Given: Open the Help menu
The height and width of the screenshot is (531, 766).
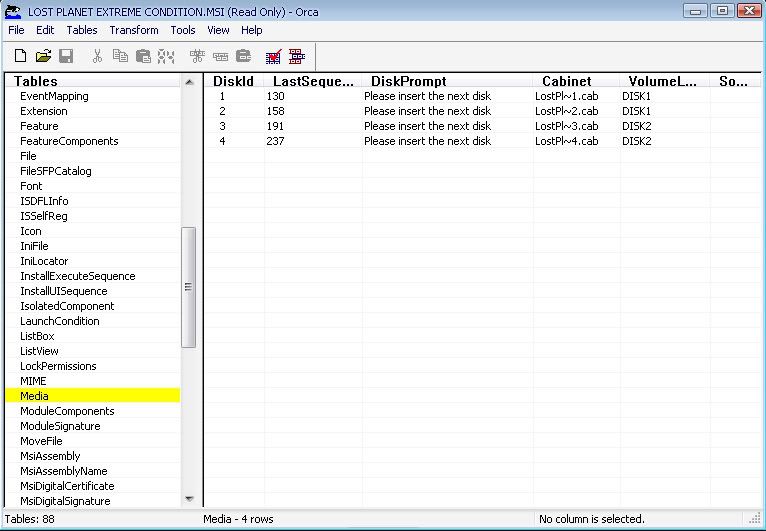Looking at the screenshot, I should pos(252,30).
